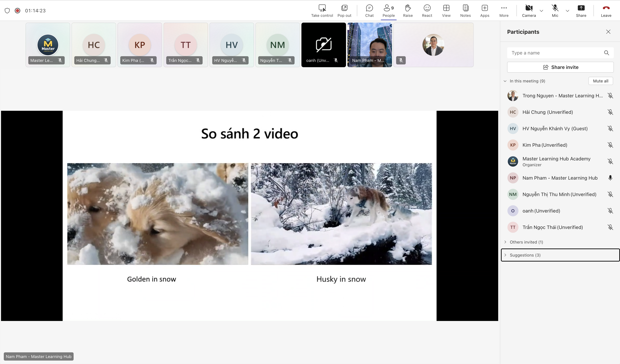Click the Share invite button
Image resolution: width=620 pixels, height=364 pixels.
[x=560, y=67]
